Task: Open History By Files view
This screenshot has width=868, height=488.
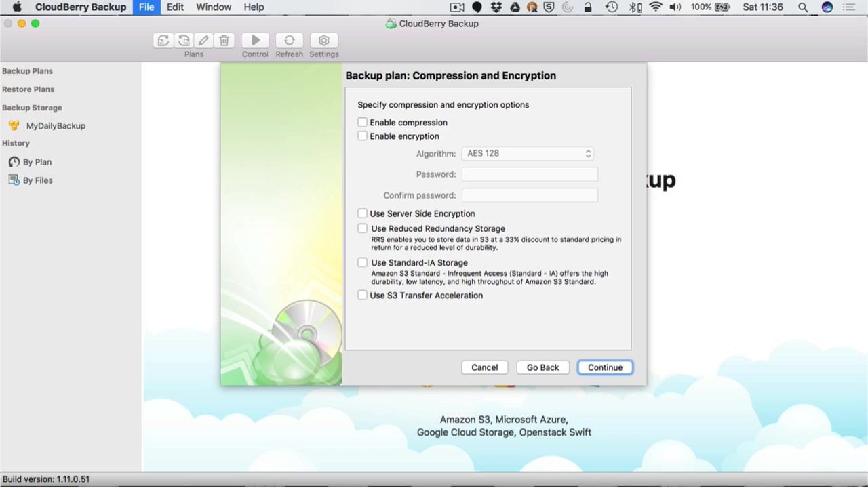Action: tap(30, 180)
